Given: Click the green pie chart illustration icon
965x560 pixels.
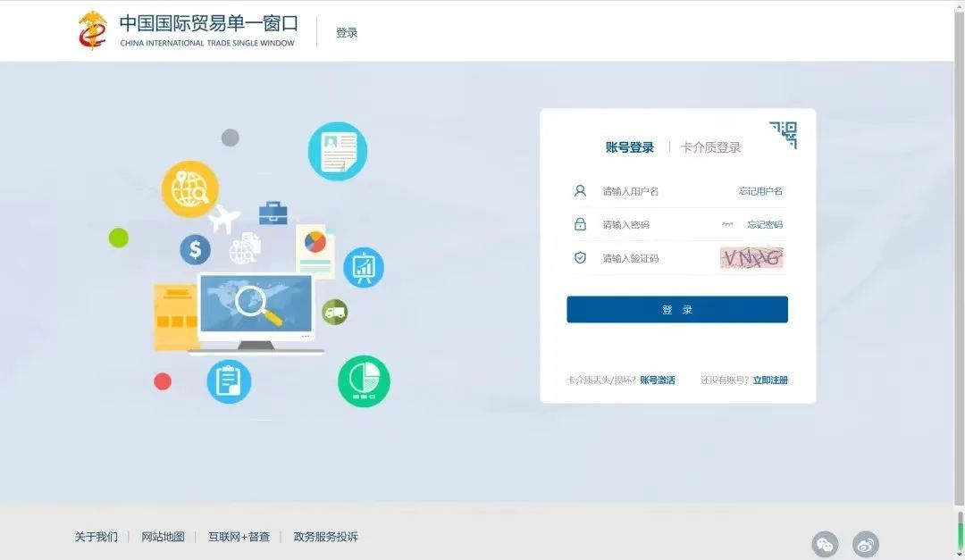Looking at the screenshot, I should 364,380.
